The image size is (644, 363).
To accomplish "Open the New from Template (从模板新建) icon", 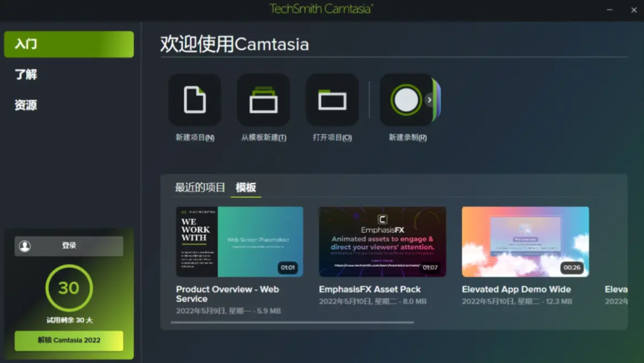I will point(264,99).
